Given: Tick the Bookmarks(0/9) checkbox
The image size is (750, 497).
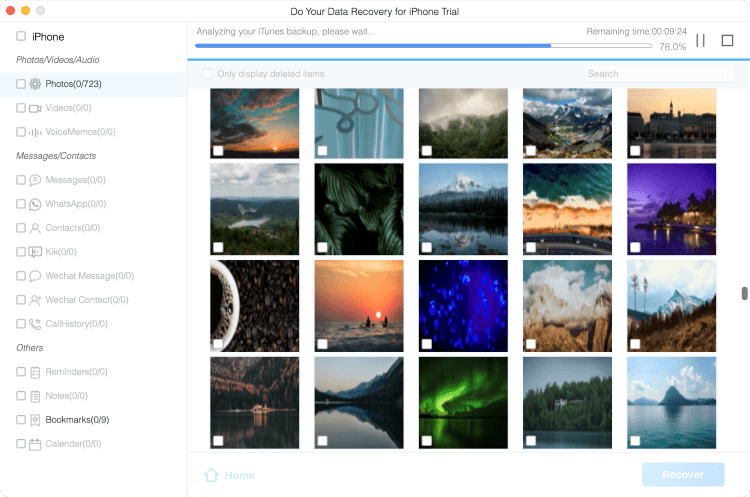Looking at the screenshot, I should coord(21,420).
